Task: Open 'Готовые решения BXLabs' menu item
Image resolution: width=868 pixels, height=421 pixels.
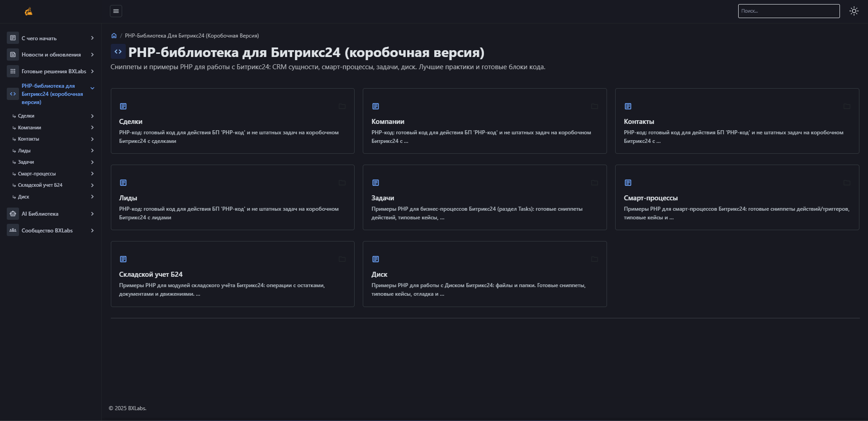Action: point(54,71)
